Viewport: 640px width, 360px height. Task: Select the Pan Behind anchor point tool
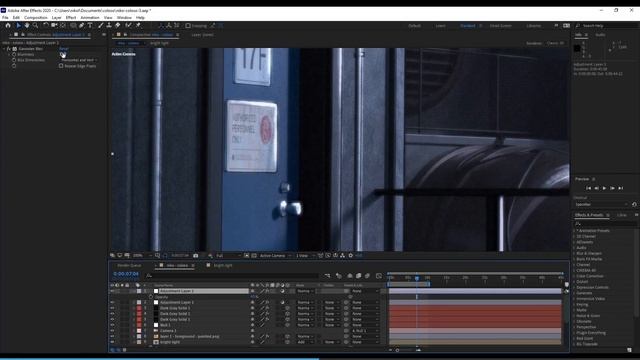(63, 25)
